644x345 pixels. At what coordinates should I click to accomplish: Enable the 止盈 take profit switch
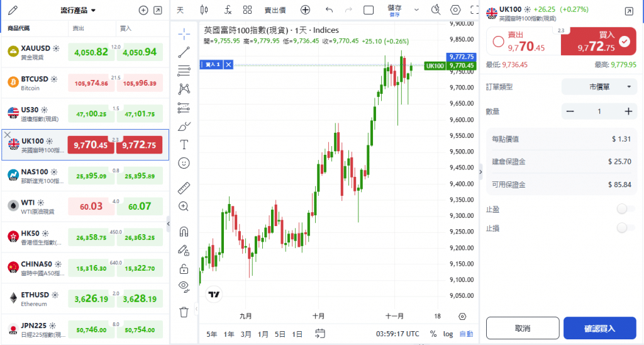[x=626, y=209]
